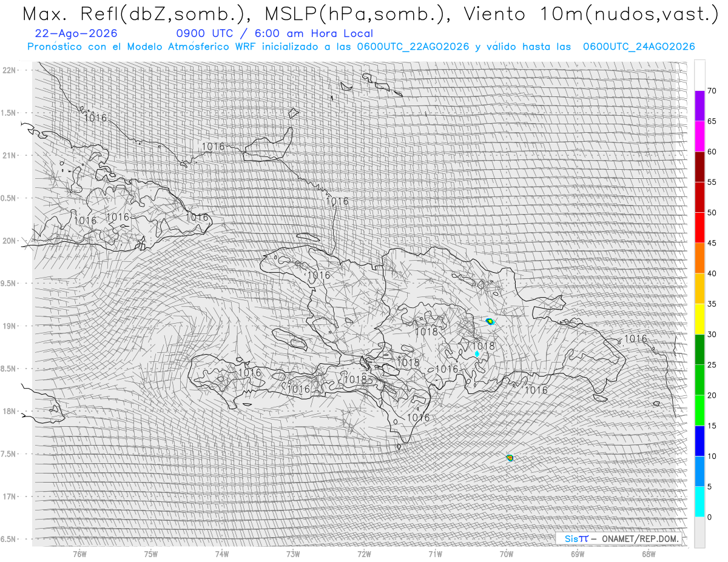Click the 18N latitude axis label
Viewport: 728px width, 562px height.
click(x=9, y=411)
